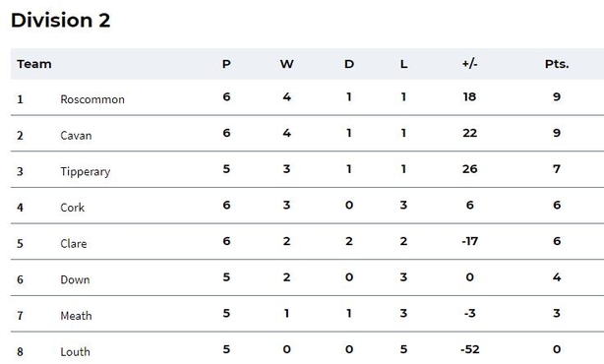Select the Cavan team row
The image size is (604, 364).
307,133
